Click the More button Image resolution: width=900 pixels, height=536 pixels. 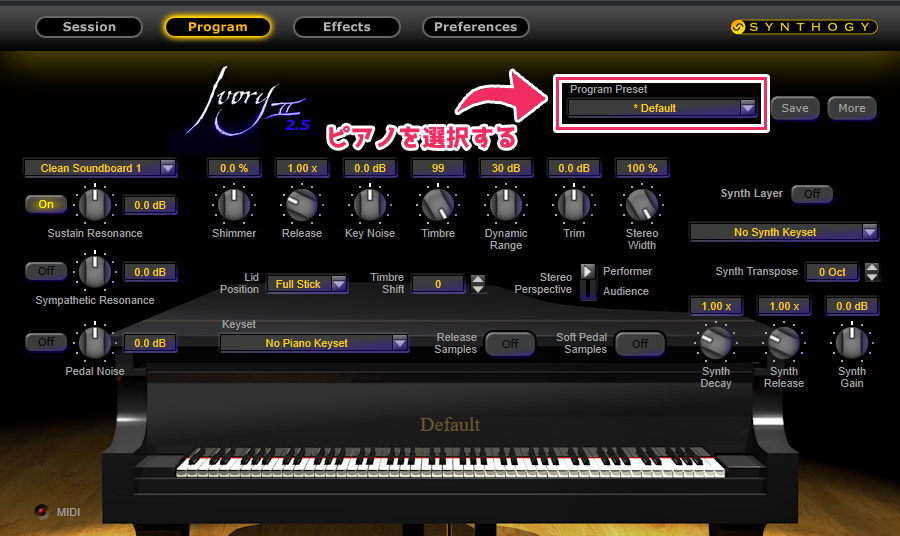[851, 108]
